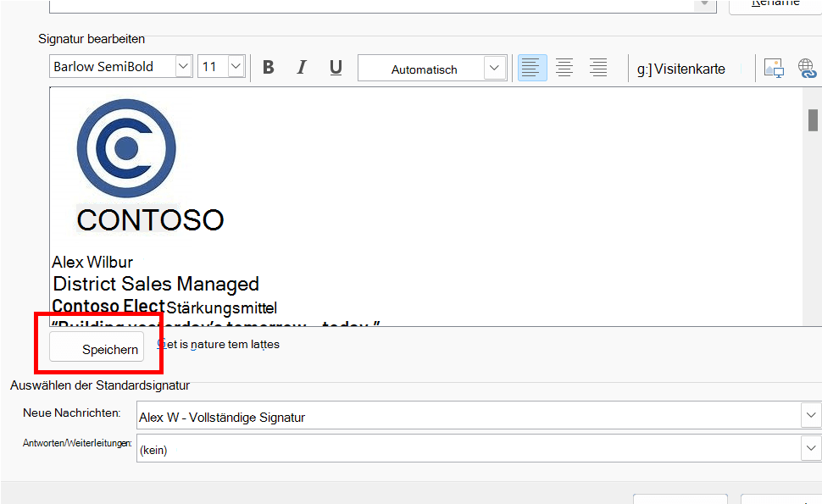Image resolution: width=822 pixels, height=504 pixels.
Task: Click the signature editor scrollbar thumb
Action: point(813,120)
